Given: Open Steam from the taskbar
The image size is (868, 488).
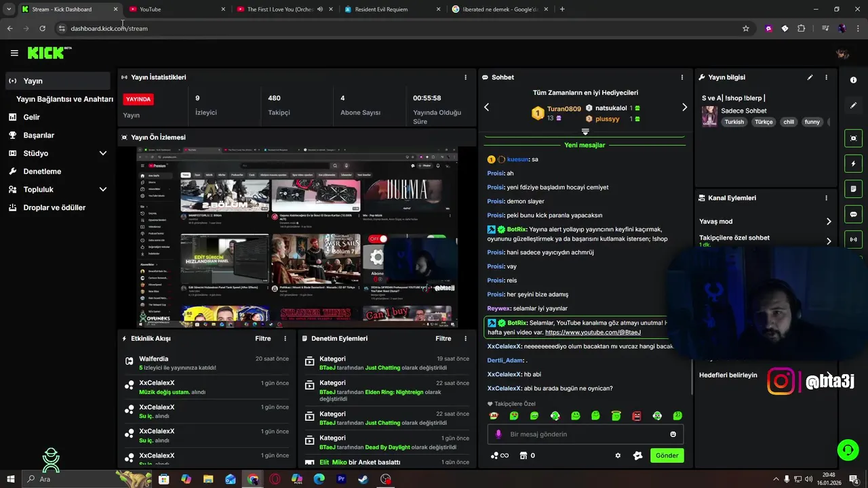Looking at the screenshot, I should tap(363, 479).
